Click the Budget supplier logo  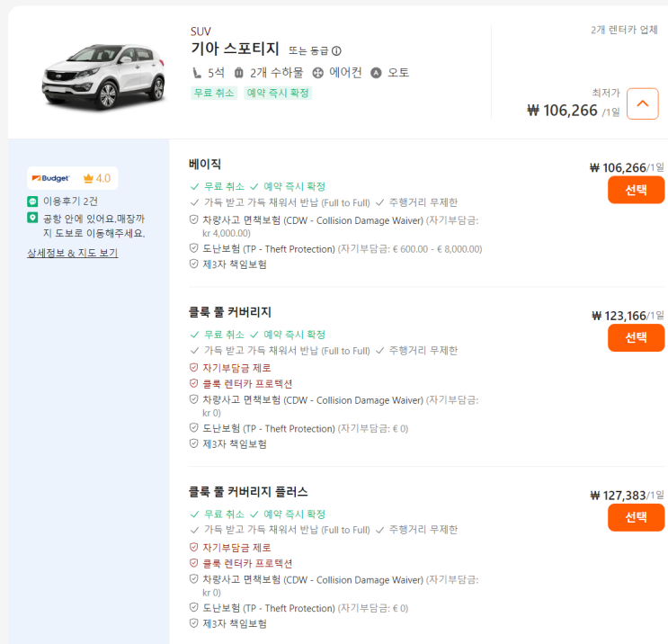[50, 178]
